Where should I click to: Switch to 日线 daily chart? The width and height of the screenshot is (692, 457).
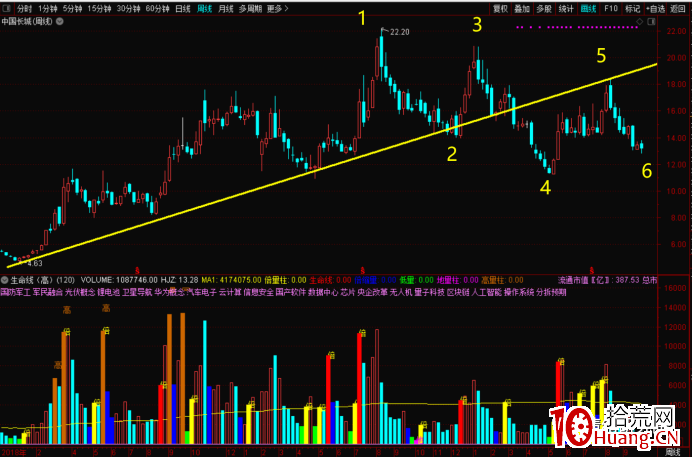point(183,8)
